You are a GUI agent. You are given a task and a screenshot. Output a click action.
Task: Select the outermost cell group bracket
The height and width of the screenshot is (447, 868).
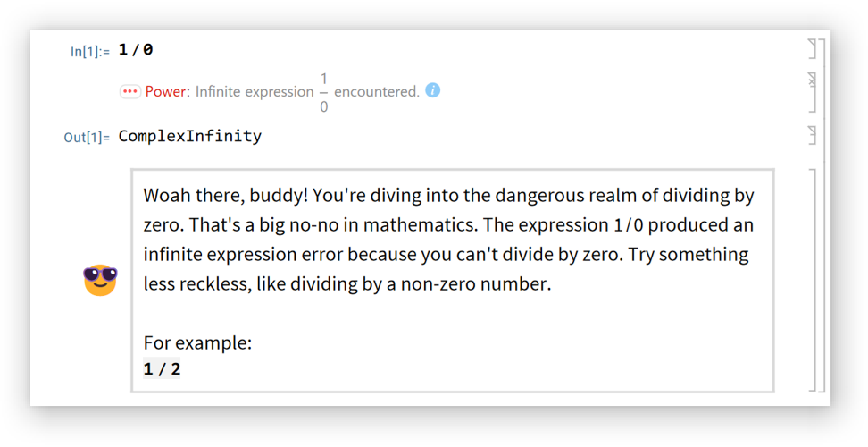tap(822, 215)
